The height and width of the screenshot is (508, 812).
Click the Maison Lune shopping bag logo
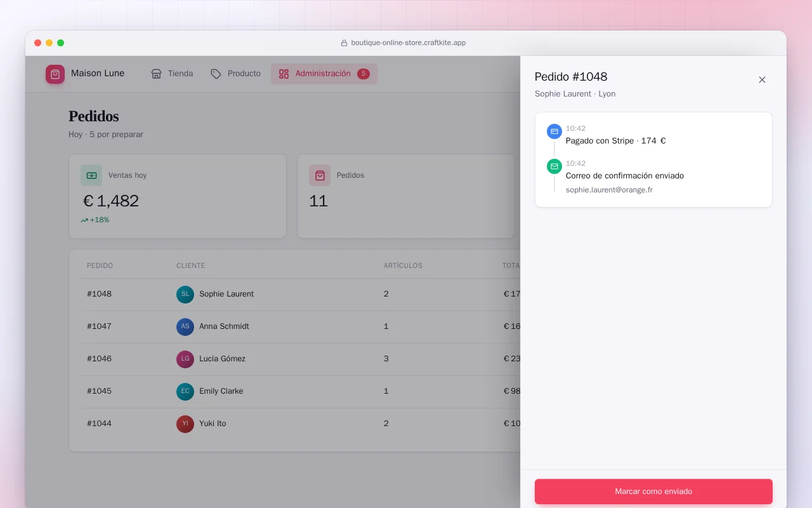coord(55,74)
